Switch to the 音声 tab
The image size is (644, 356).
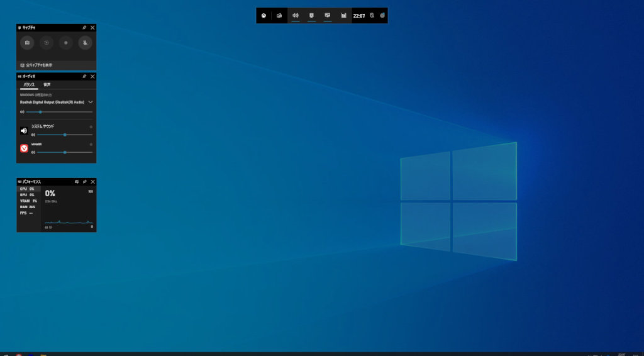click(x=47, y=85)
